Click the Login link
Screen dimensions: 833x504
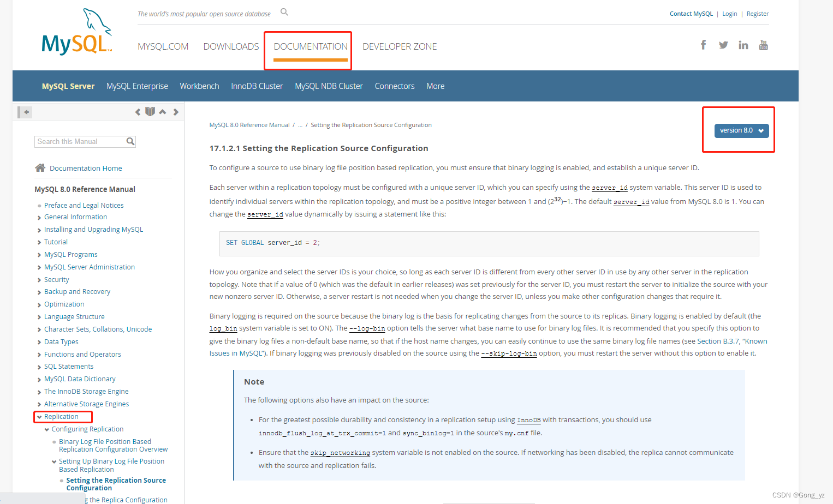pos(729,14)
